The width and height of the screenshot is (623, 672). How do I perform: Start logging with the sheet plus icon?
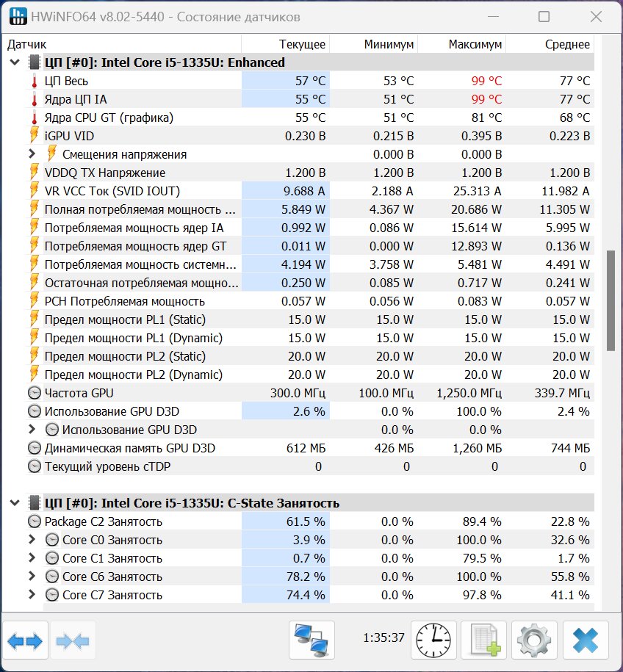pos(483,640)
